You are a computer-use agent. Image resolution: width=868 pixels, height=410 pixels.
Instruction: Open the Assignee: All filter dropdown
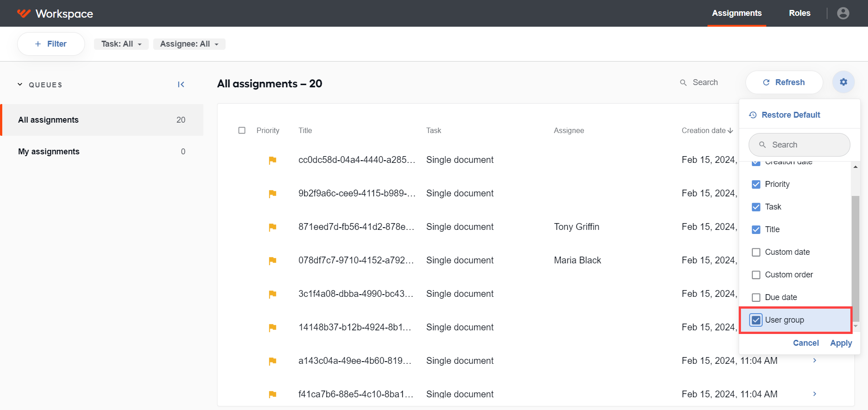pyautogui.click(x=189, y=44)
